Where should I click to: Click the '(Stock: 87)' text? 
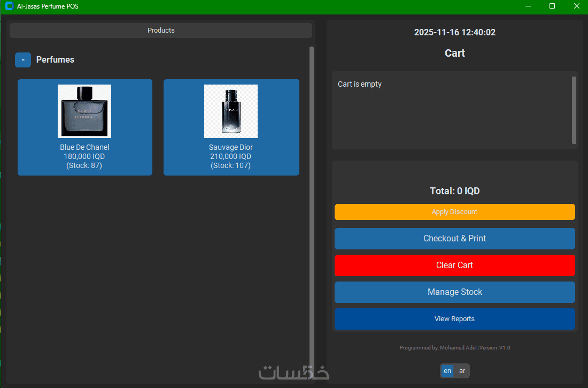[x=84, y=166]
